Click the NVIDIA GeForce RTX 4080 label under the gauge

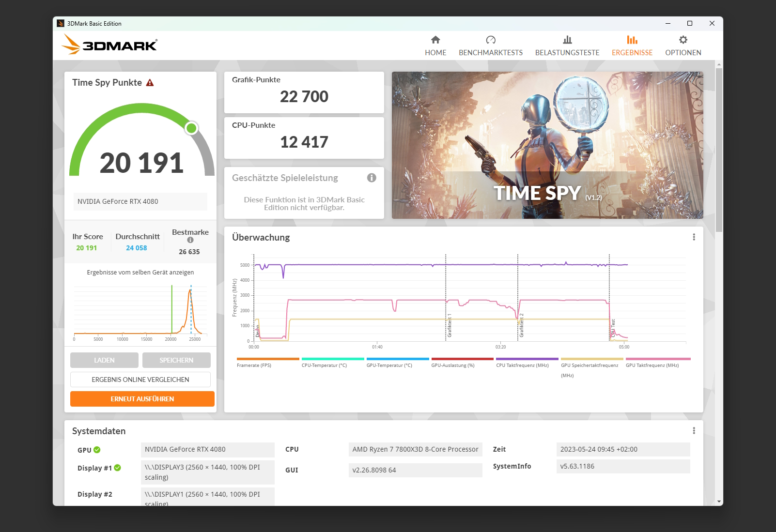[x=140, y=201]
